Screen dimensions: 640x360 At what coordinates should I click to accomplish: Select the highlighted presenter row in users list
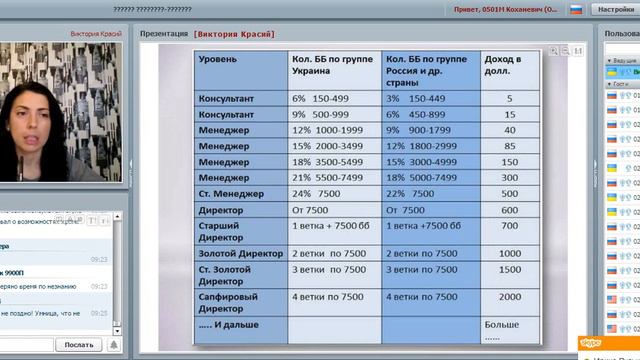623,72
